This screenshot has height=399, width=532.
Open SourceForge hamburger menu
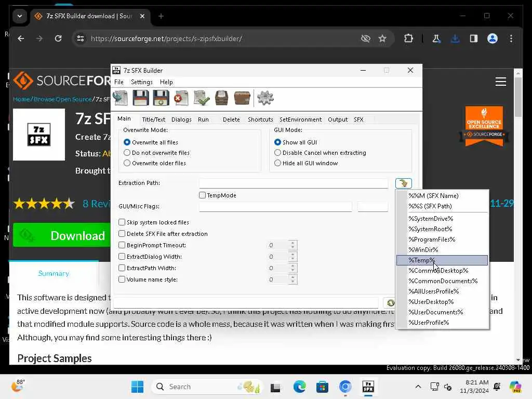tap(500, 82)
